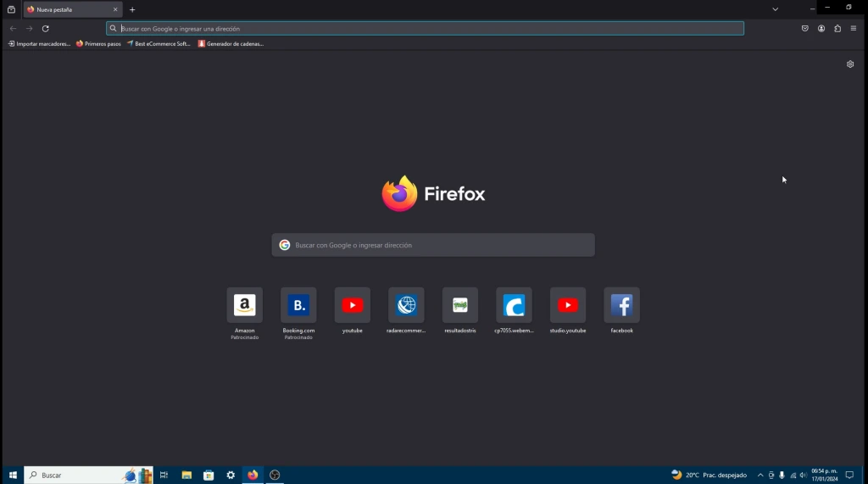
Task: Focus the address bar search field
Action: (x=426, y=28)
